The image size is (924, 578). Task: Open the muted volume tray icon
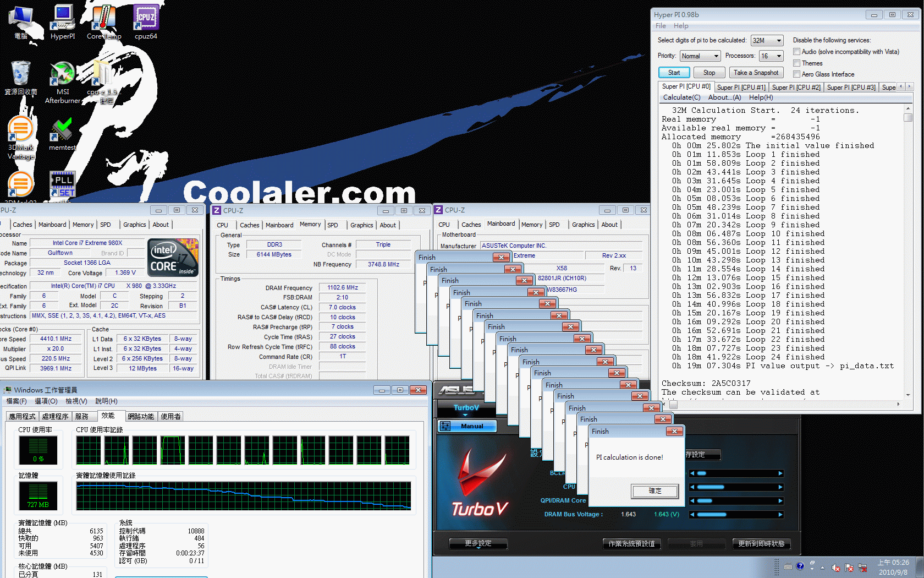click(x=836, y=568)
